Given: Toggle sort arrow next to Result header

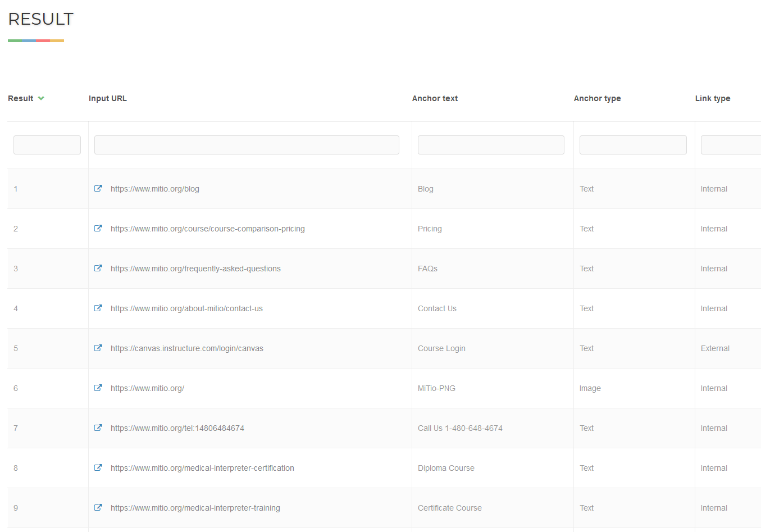Looking at the screenshot, I should tap(41, 98).
